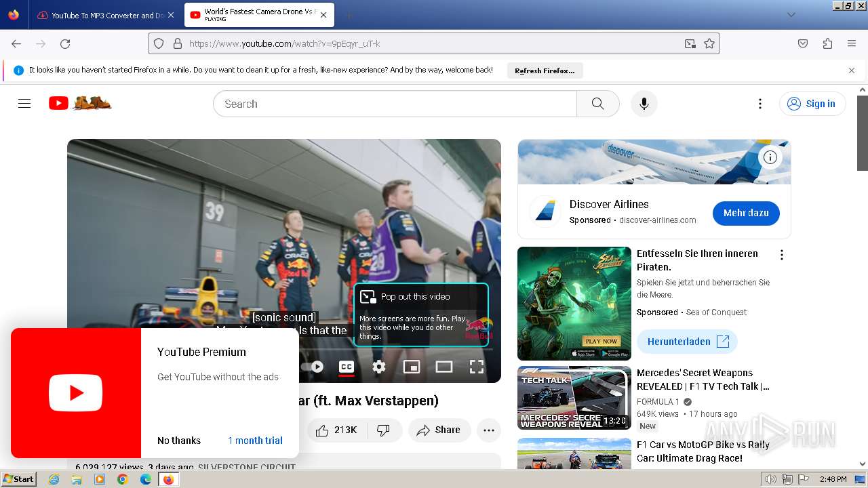Close the World's Fastest Camera Drone tab
The width and height of the screenshot is (868, 488).
click(323, 15)
